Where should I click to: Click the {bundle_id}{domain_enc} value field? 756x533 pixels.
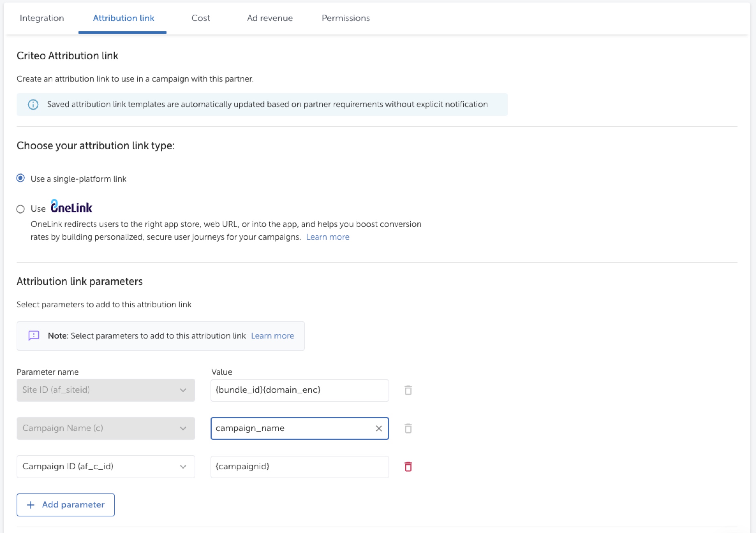300,390
